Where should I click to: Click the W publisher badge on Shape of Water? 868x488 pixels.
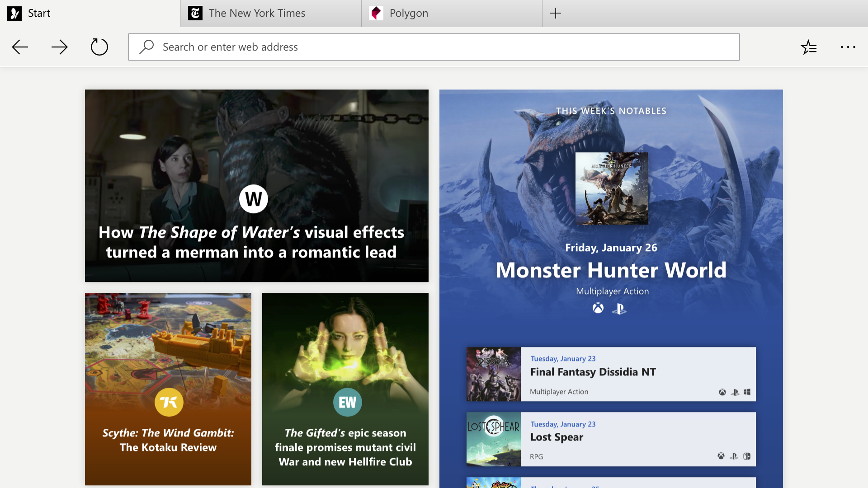tap(254, 199)
